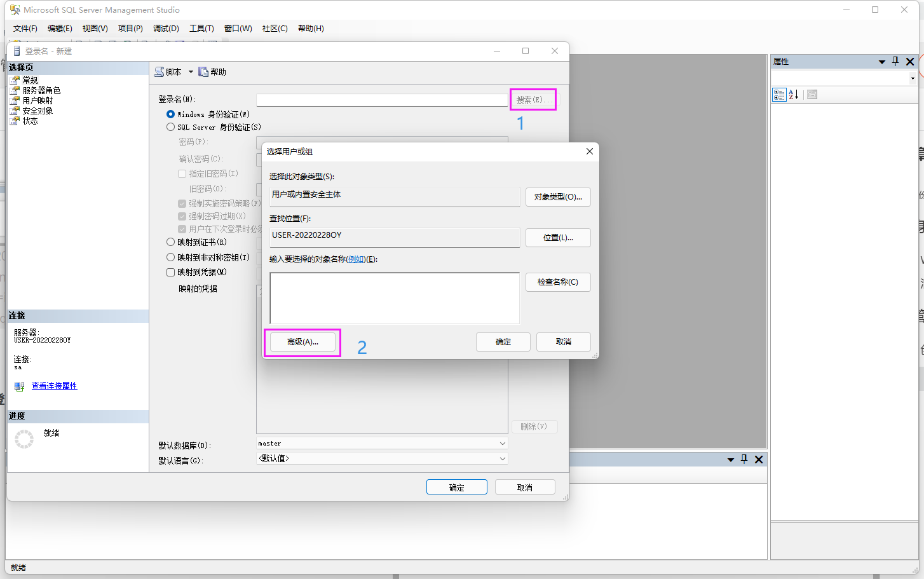The image size is (924, 579).
Task: Click 检查名称(C) button
Action: point(558,282)
